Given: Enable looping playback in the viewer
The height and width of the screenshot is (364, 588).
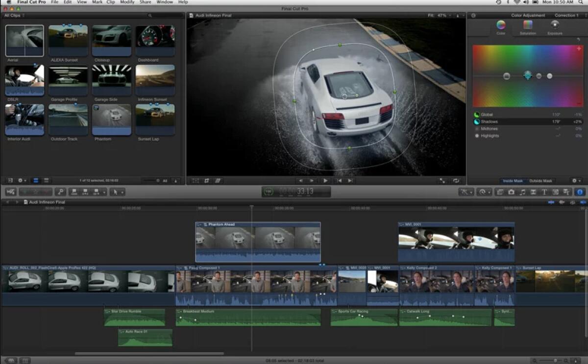Looking at the screenshot, I should (x=455, y=180).
